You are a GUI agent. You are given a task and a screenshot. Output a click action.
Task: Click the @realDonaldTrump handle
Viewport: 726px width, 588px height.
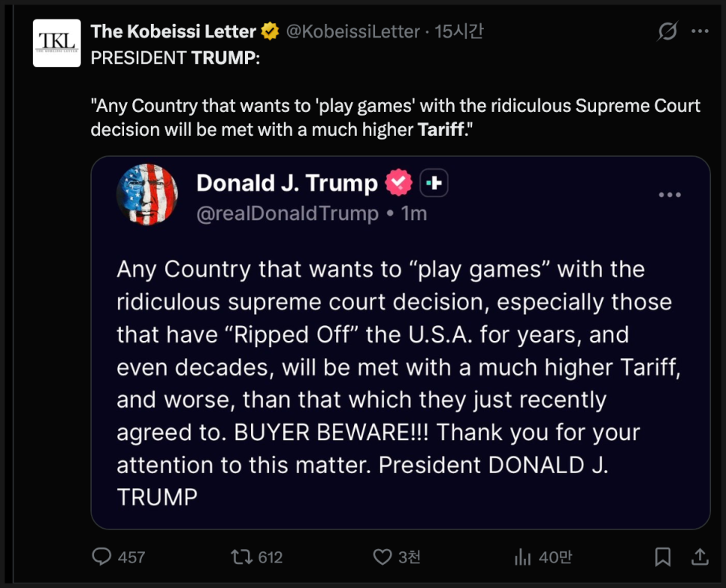[x=287, y=213]
